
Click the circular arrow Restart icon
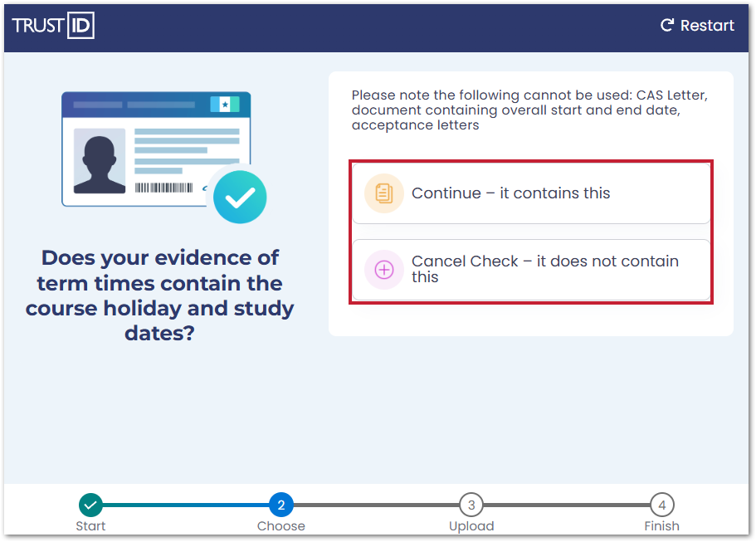point(667,26)
